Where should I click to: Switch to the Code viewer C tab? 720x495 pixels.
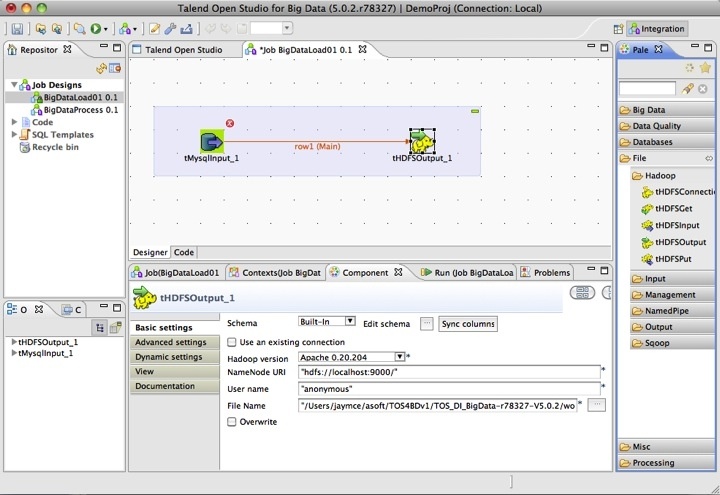point(72,310)
